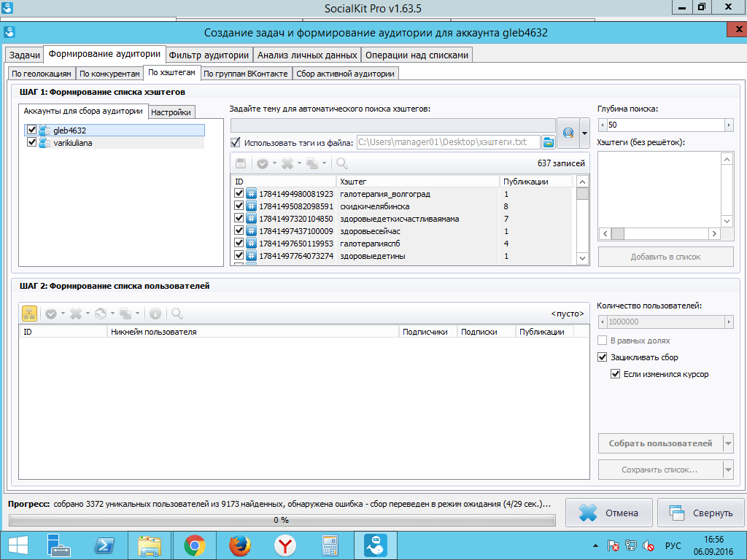Click the 'Собрать пользователей' button

(660, 443)
